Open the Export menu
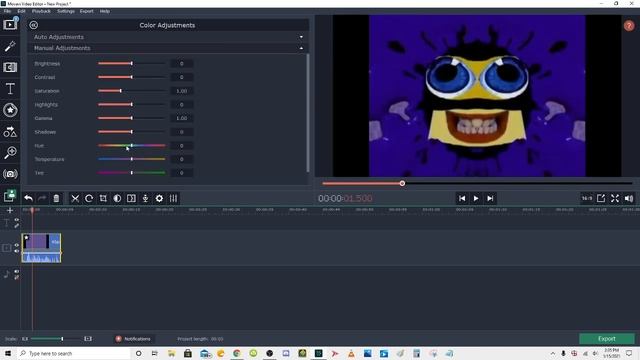 (x=87, y=11)
